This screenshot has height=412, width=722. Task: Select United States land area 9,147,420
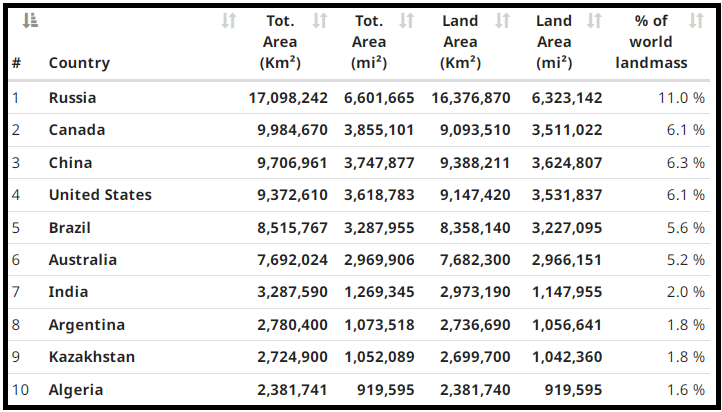pyautogui.click(x=475, y=195)
